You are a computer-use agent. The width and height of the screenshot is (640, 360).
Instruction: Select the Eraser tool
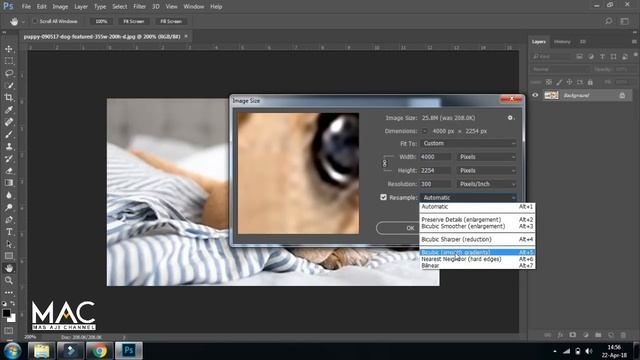click(9, 171)
